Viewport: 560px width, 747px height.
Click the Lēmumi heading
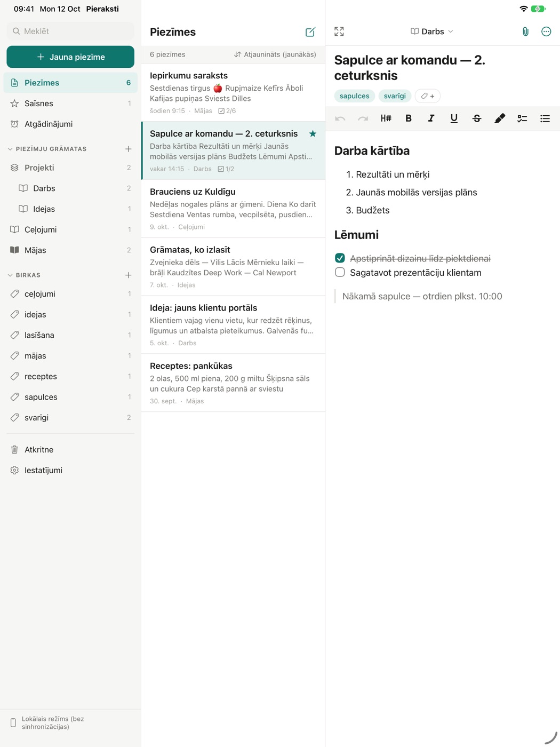(356, 235)
